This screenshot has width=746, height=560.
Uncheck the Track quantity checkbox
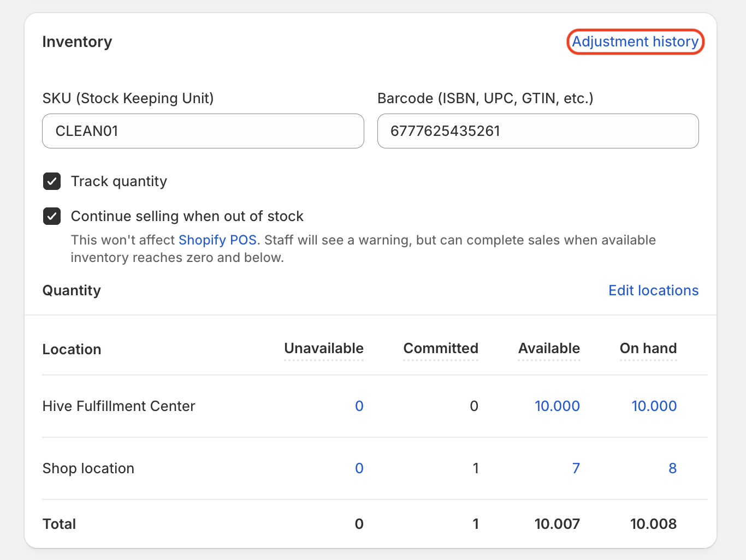coord(52,181)
